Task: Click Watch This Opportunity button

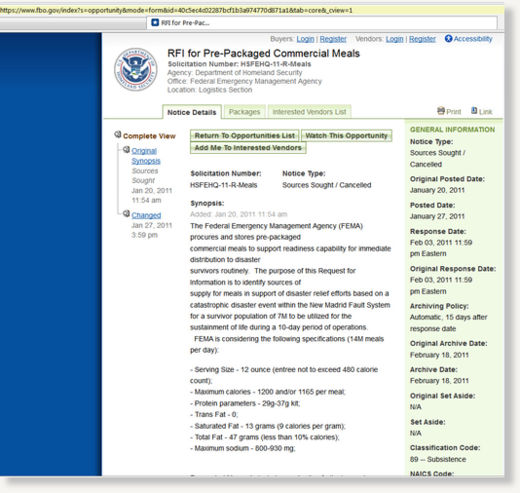Action: point(346,136)
